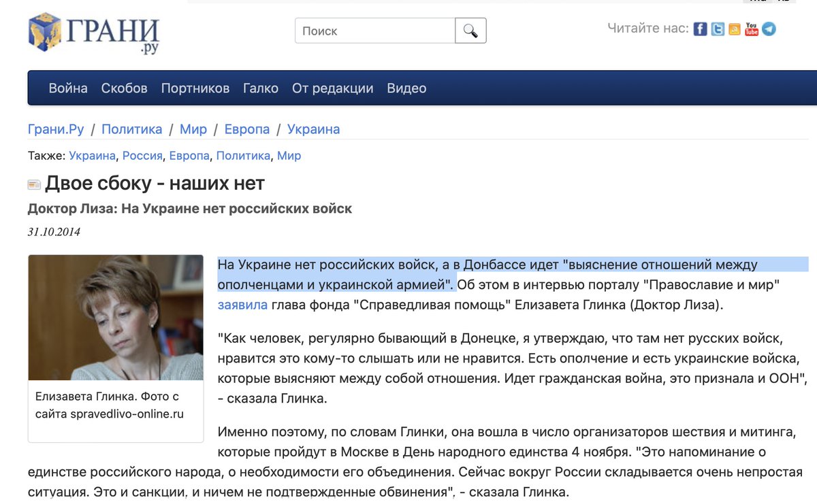Click the magnifier search button
This screenshot has width=817, height=504.
coord(470,31)
